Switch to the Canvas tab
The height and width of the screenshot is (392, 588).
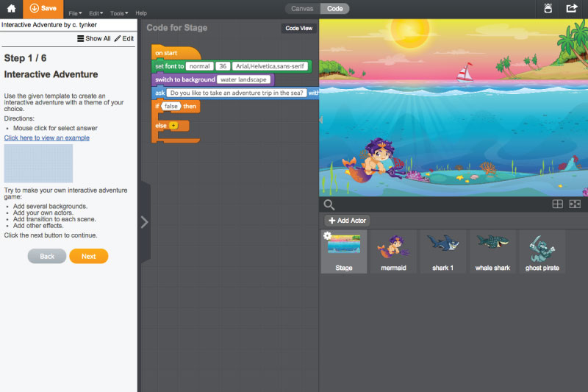pos(302,9)
